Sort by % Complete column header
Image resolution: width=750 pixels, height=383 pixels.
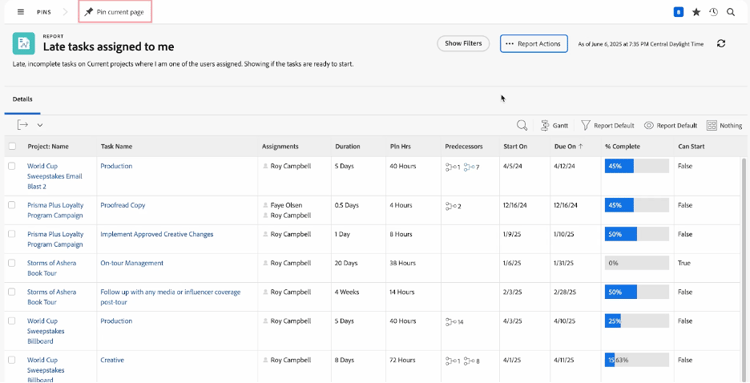pyautogui.click(x=622, y=146)
